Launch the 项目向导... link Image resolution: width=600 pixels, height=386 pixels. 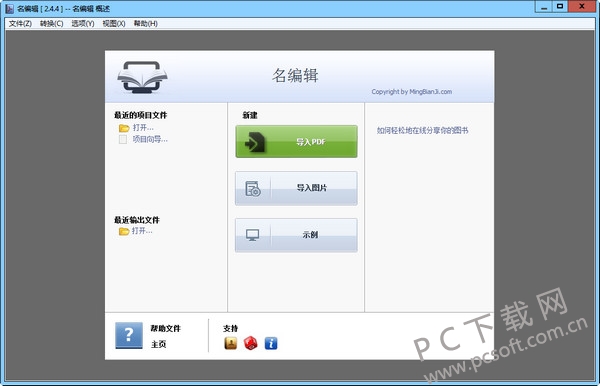(150, 139)
